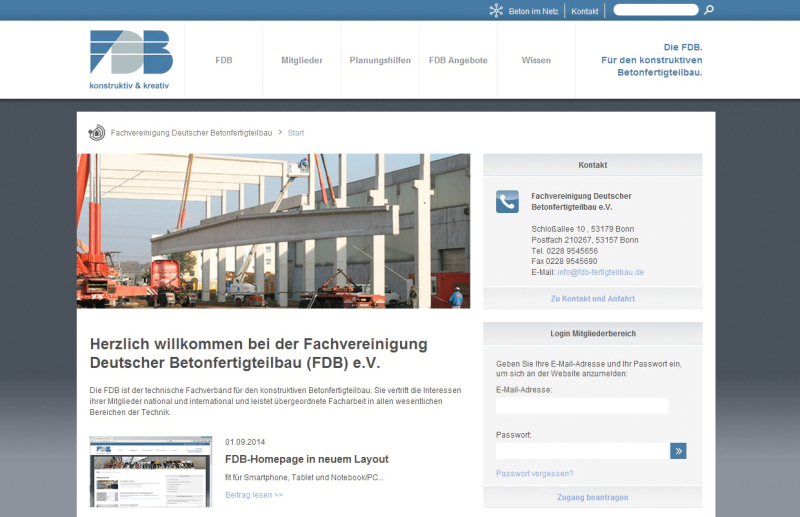Click the date 01.09.2014
This screenshot has height=517, width=800.
245,442
